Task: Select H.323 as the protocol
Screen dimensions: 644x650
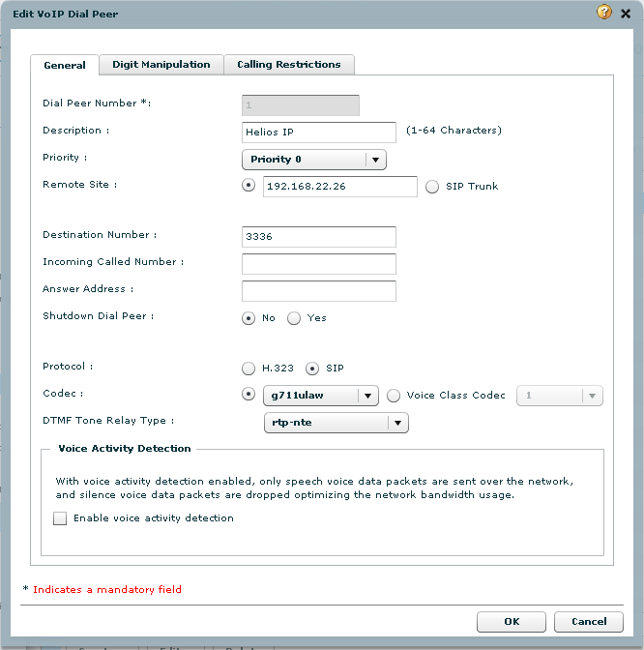Action: (x=249, y=369)
